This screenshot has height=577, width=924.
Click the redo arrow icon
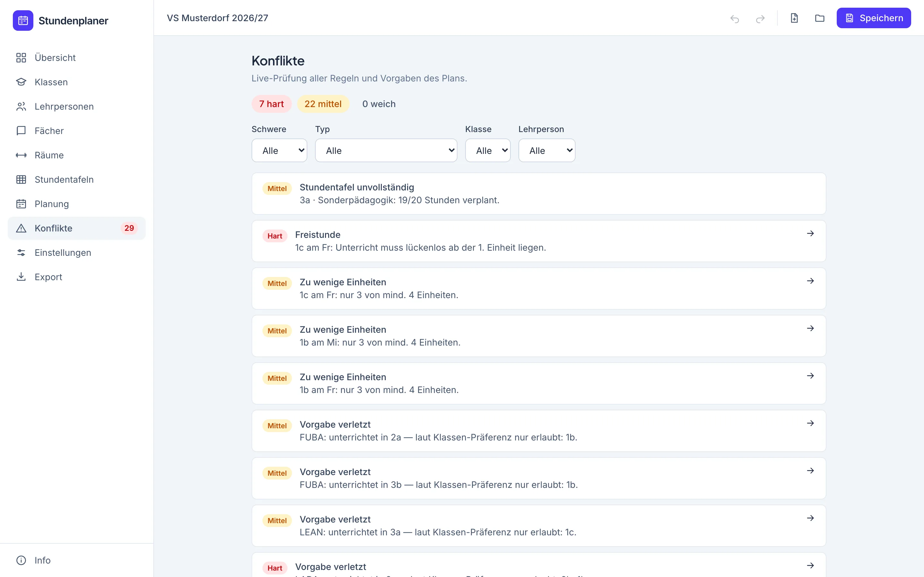(760, 18)
